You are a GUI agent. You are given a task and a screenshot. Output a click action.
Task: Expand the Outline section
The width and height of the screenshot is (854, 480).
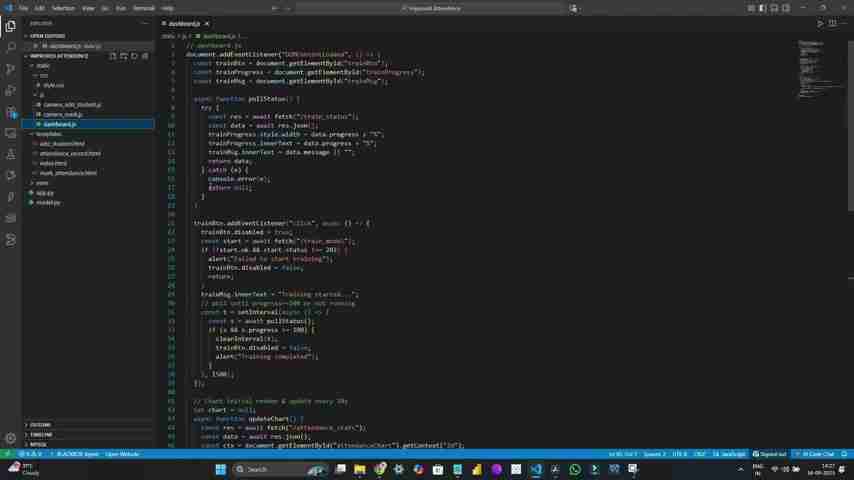[x=40, y=425]
